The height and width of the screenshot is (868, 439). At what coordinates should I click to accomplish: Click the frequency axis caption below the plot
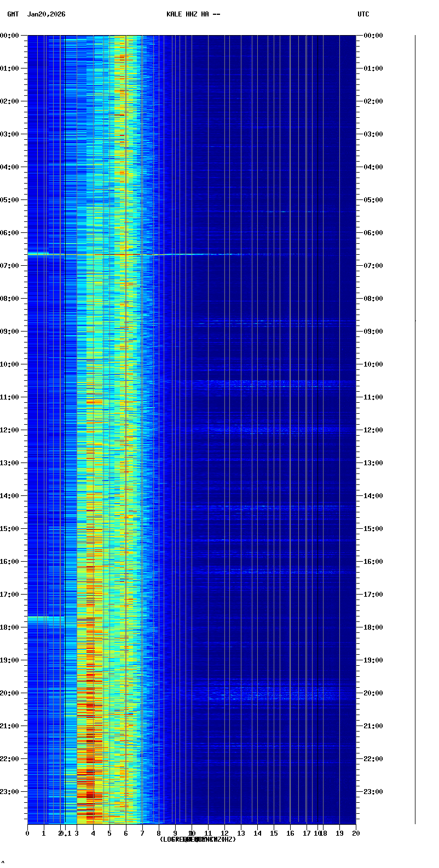point(198,840)
